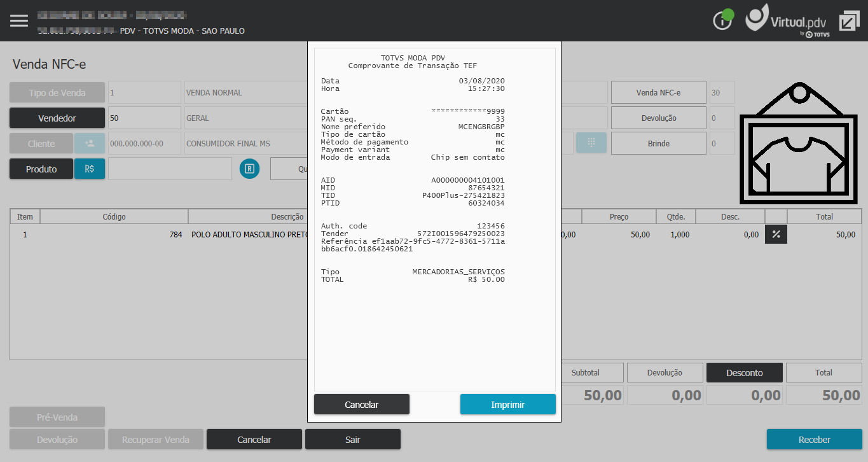Click the CONSUMIDOR FINAL MS field

[245, 143]
